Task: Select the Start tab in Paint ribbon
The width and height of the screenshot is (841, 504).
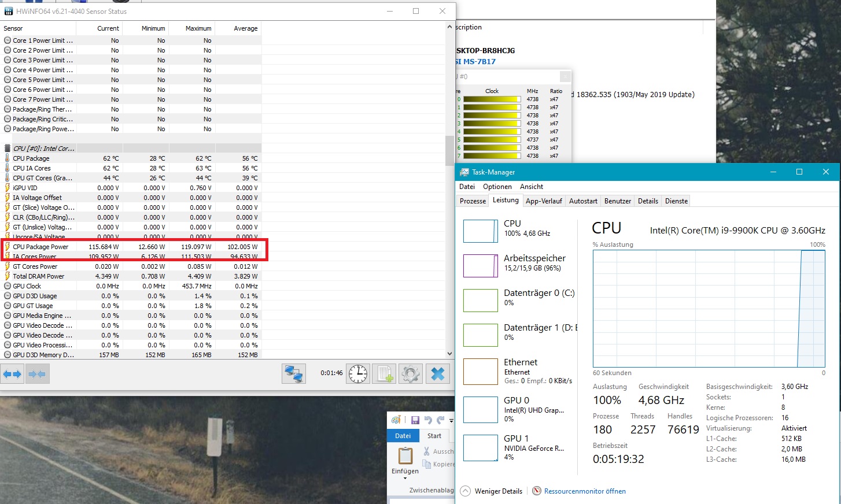Action: (x=434, y=436)
